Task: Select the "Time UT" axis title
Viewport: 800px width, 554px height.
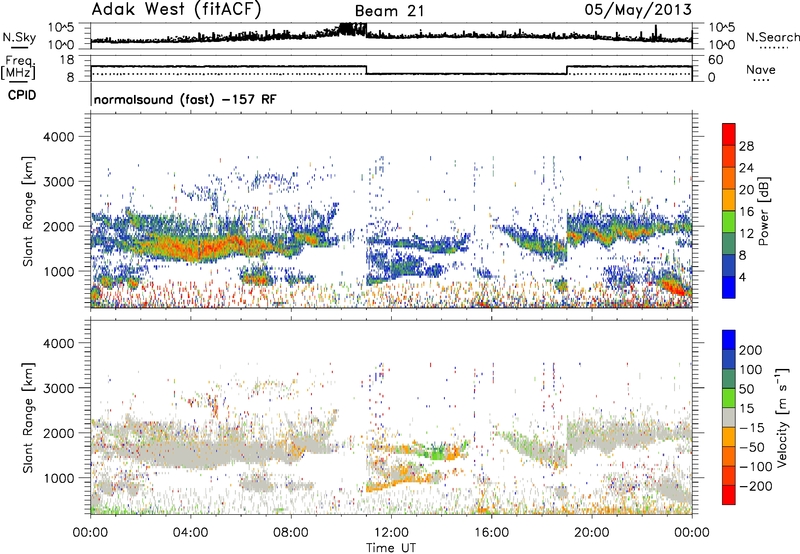Action: [x=391, y=548]
